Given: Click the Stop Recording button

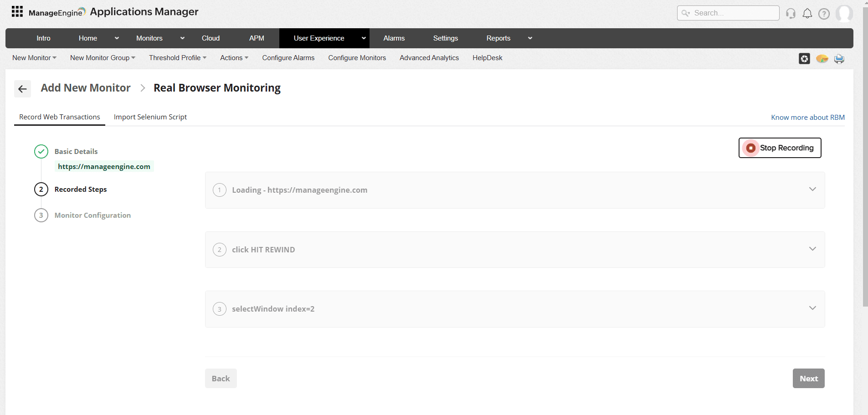Looking at the screenshot, I should click(780, 148).
